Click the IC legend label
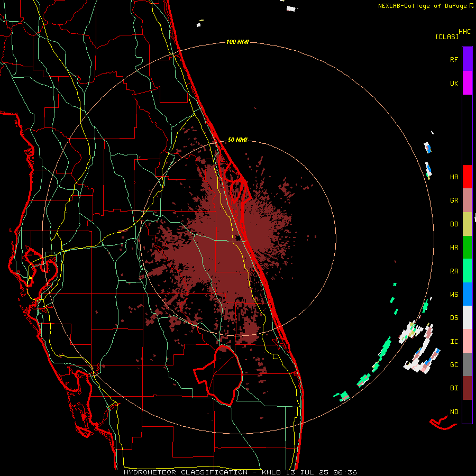This screenshot has height=476, width=476. pos(454,342)
